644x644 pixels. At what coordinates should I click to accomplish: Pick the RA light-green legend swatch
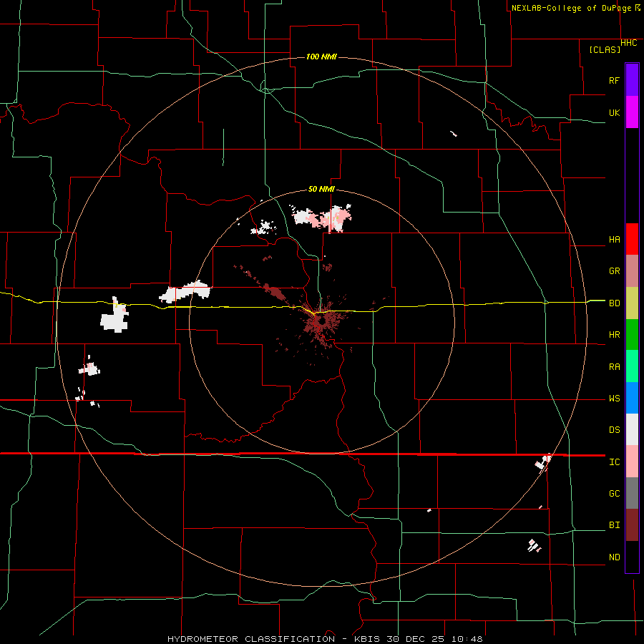632,366
